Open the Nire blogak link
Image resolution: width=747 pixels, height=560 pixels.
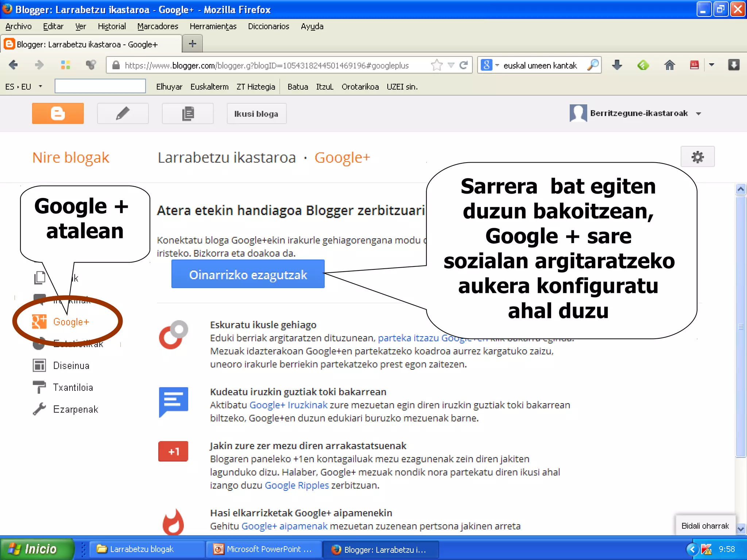71,157
